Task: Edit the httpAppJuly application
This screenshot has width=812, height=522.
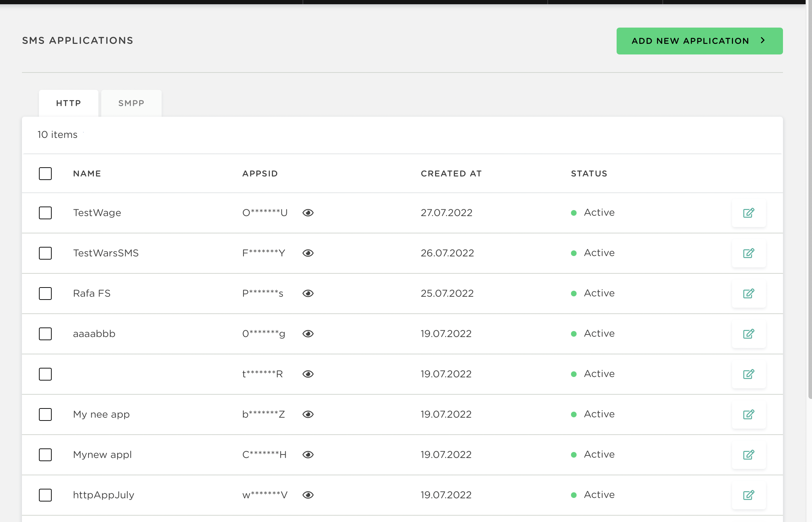Action: coord(748,495)
